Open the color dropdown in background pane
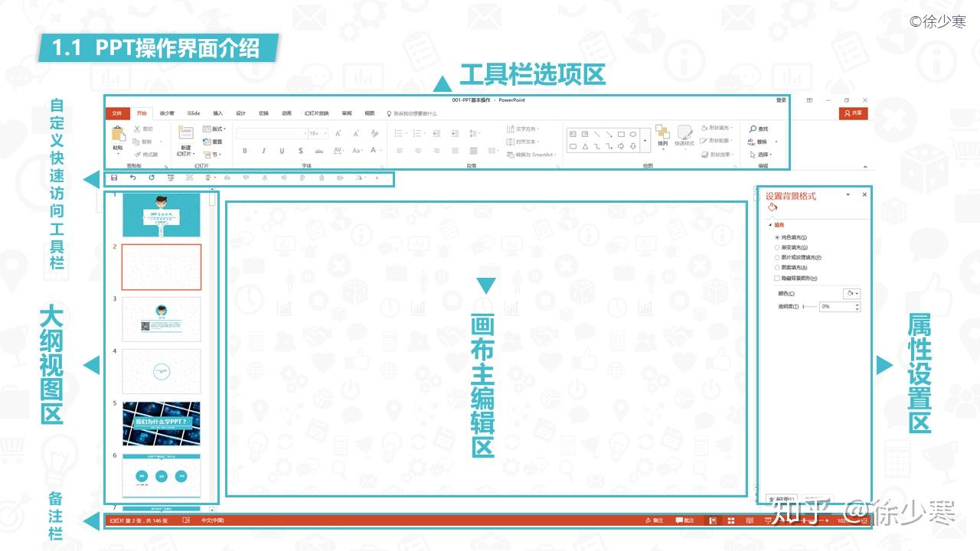The height and width of the screenshot is (551, 980). (x=851, y=294)
